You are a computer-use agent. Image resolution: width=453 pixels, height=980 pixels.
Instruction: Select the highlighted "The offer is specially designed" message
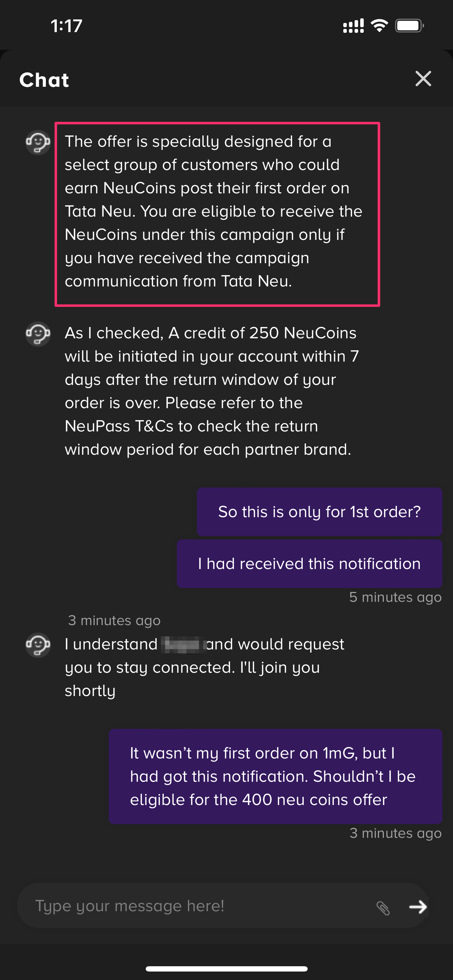tap(217, 212)
